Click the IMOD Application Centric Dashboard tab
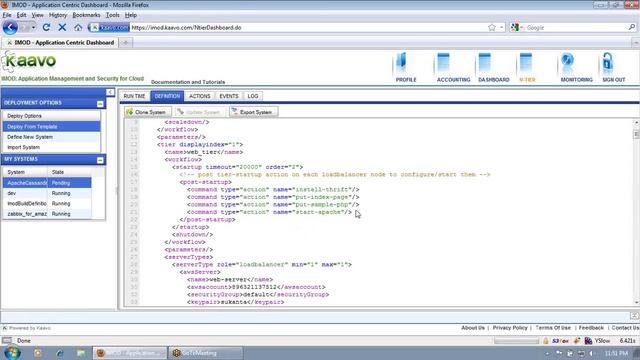The height and width of the screenshot is (360, 640). coord(60,42)
